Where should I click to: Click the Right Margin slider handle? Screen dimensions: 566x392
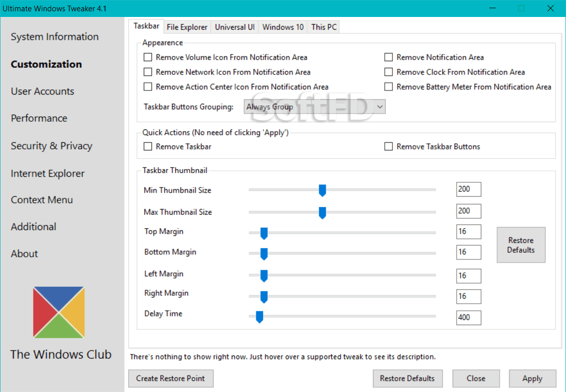pos(264,297)
